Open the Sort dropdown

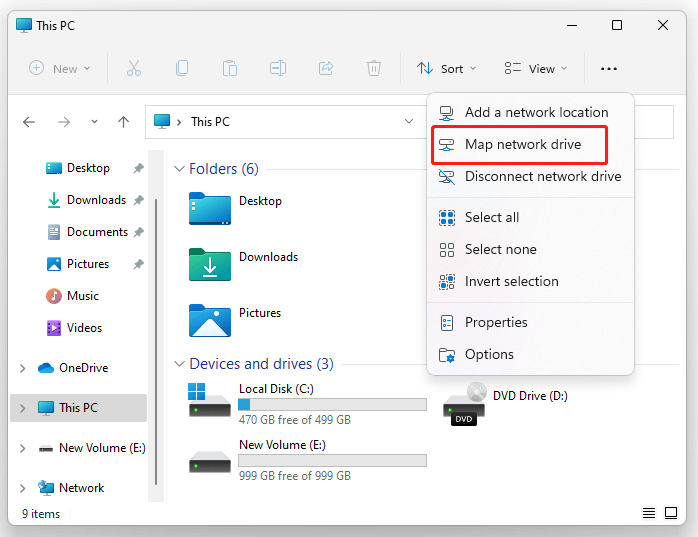click(446, 69)
